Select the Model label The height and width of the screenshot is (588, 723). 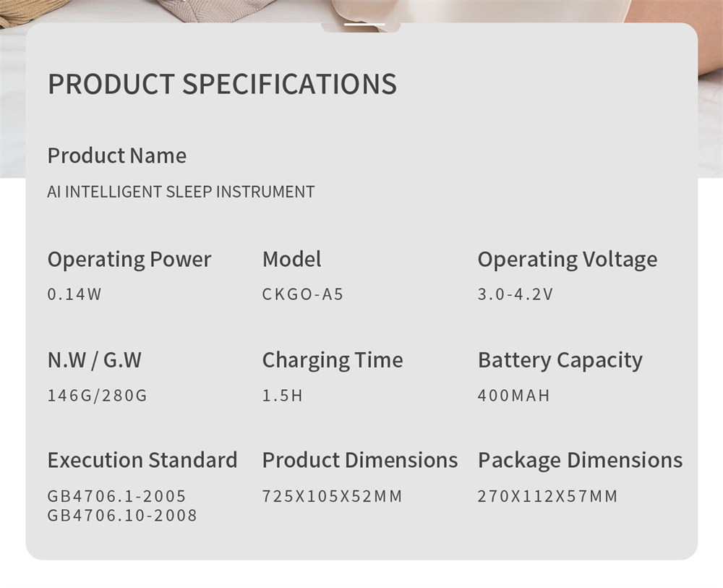pos(291,259)
